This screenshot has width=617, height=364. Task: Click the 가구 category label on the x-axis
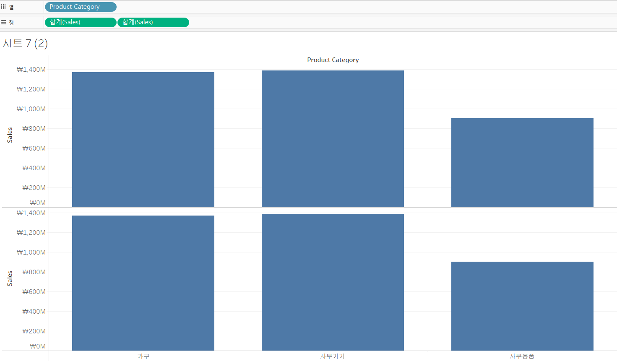[143, 356]
